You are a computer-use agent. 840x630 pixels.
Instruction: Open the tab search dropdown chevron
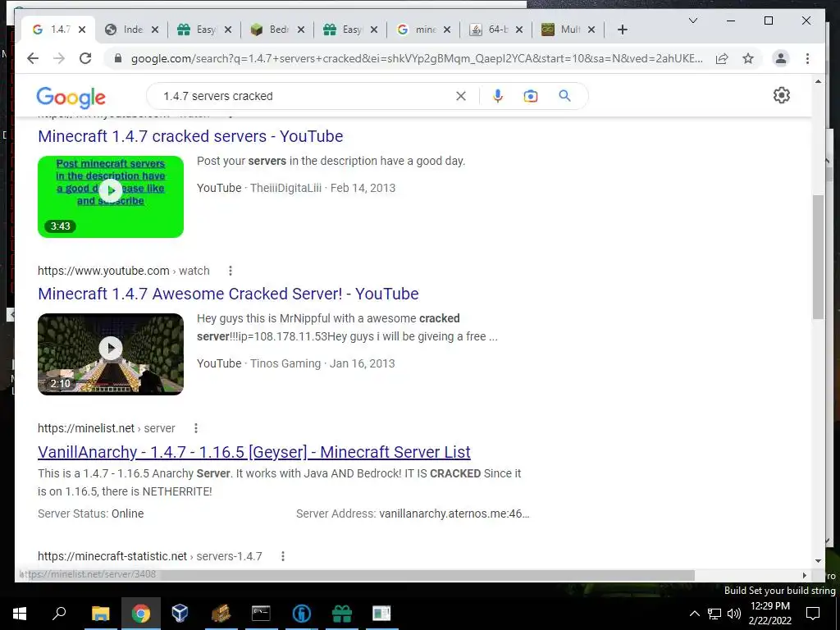pos(692,21)
